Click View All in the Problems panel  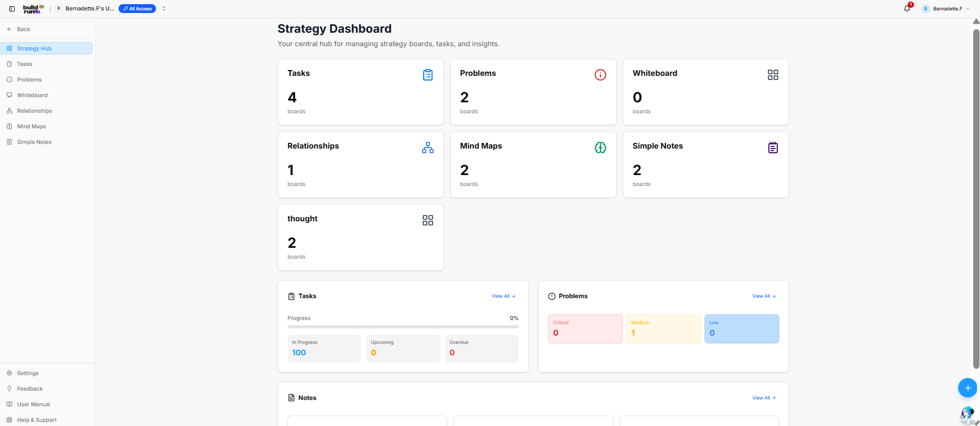[x=764, y=296]
